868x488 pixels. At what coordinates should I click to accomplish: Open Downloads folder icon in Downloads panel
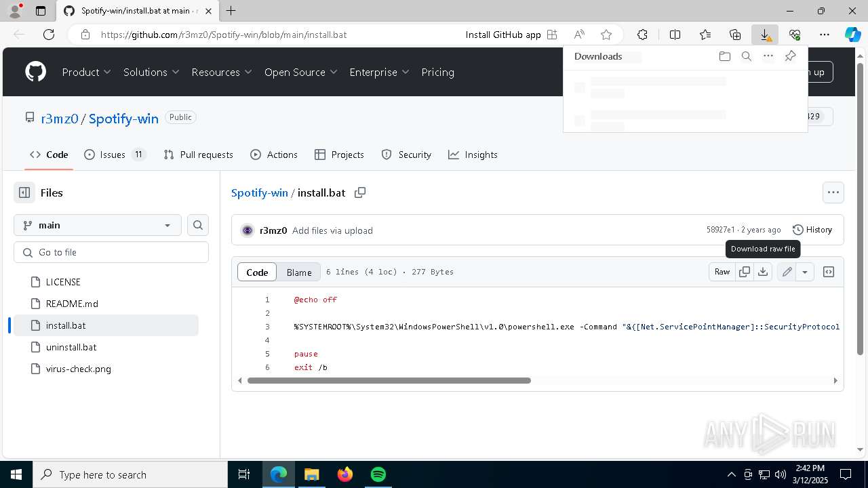point(724,56)
